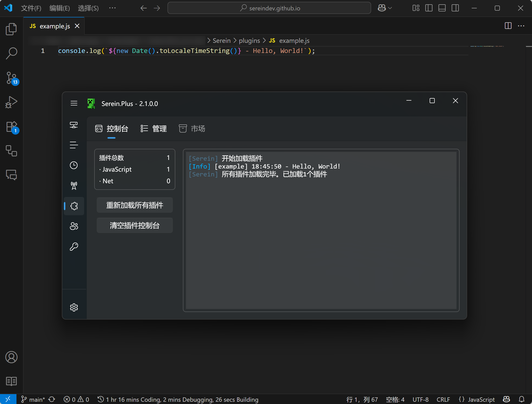
Task: Open errors and warnings count in status bar
Action: [x=76, y=399]
